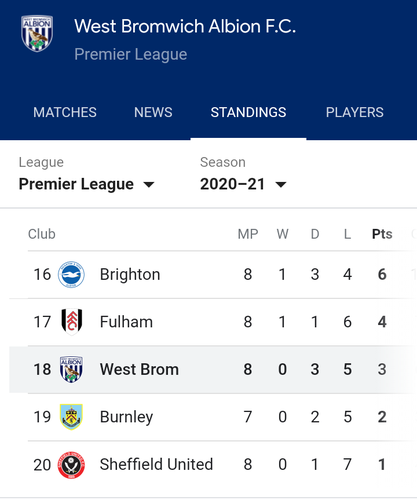Switch to the NEWS tab
The height and width of the screenshot is (500, 417).
click(x=153, y=112)
